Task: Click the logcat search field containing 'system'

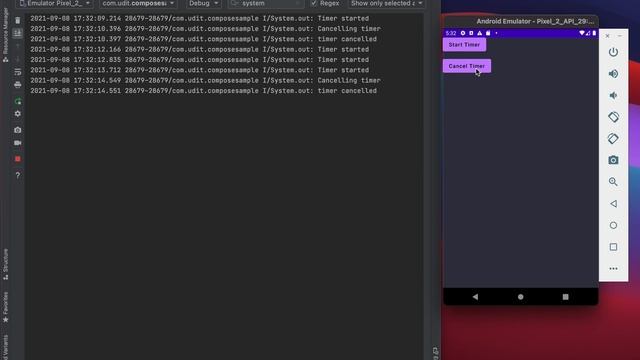Action: pyautogui.click(x=266, y=3)
